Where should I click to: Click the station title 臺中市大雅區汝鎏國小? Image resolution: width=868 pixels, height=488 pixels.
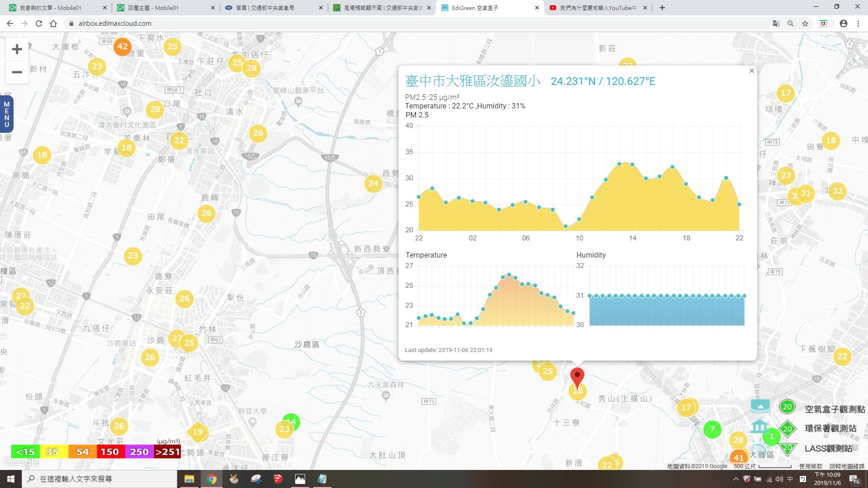click(473, 81)
